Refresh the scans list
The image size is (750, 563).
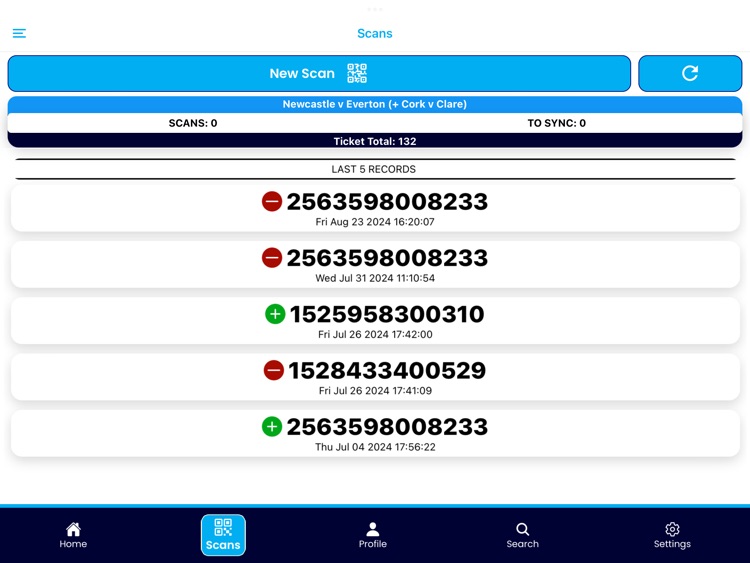click(x=690, y=73)
